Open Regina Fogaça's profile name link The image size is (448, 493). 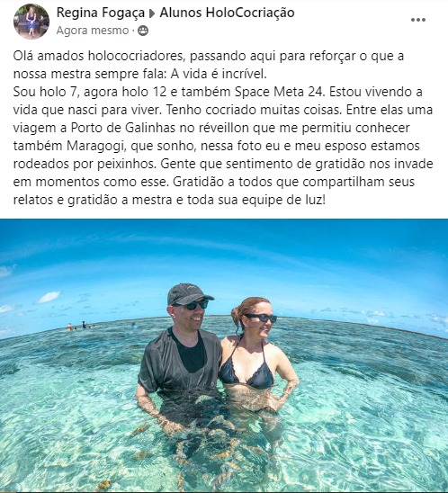(101, 13)
